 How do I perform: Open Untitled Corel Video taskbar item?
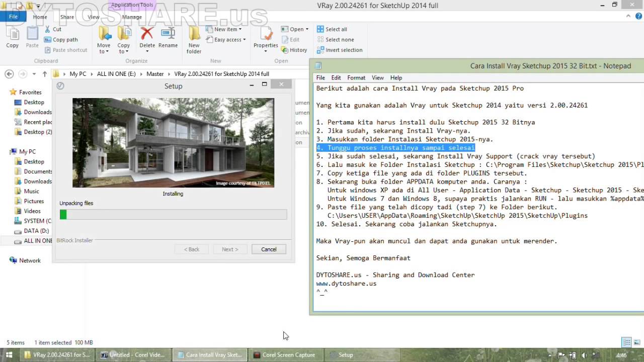(x=133, y=354)
